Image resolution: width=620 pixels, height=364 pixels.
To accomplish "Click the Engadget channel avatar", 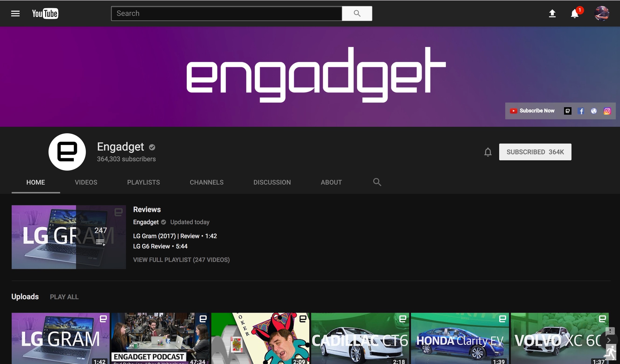I will click(67, 152).
